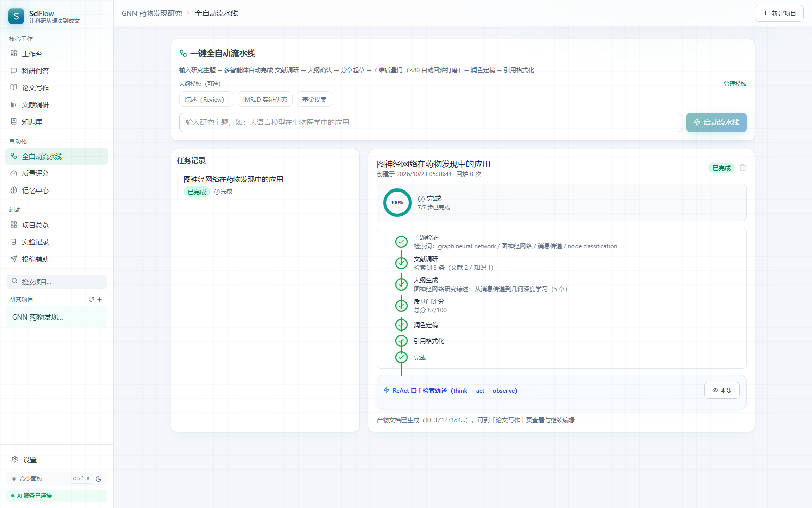Click the 新建项目 button

pos(779,13)
